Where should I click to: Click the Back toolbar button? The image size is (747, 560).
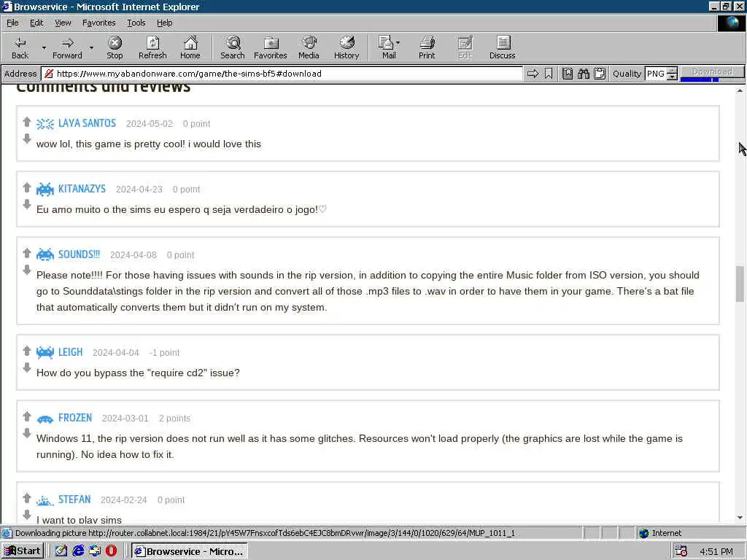20,47
